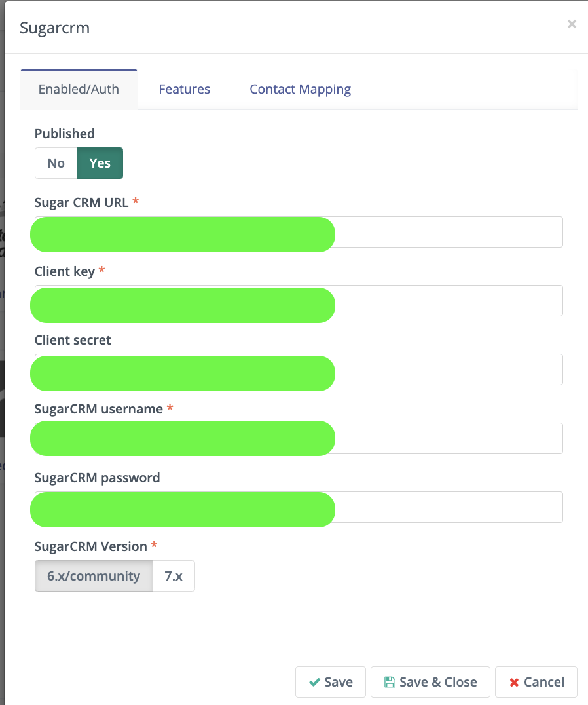Set Published to No

(56, 162)
